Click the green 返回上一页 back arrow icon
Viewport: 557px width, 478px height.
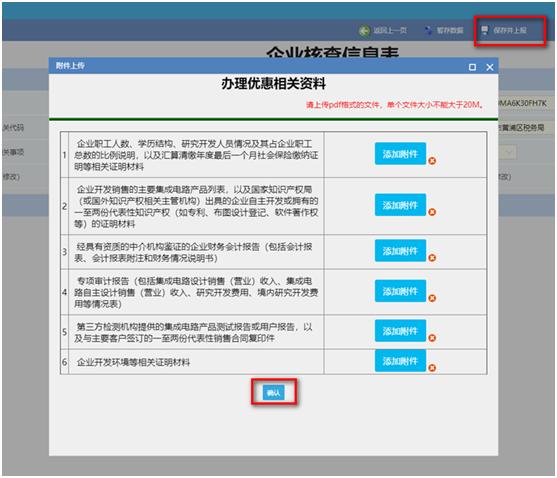coord(364,31)
